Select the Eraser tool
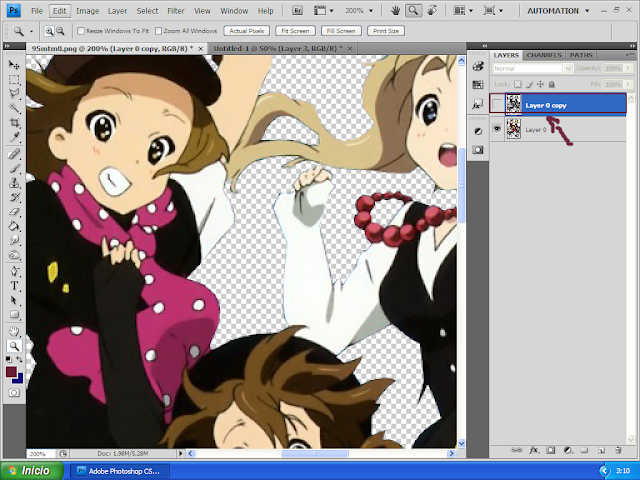The height and width of the screenshot is (480, 640). tap(14, 211)
